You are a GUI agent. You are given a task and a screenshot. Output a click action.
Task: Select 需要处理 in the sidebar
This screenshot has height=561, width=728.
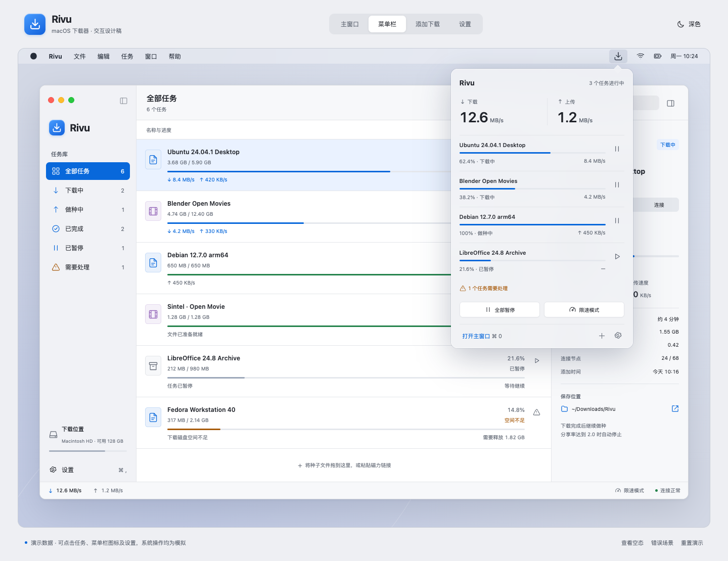[88, 267]
